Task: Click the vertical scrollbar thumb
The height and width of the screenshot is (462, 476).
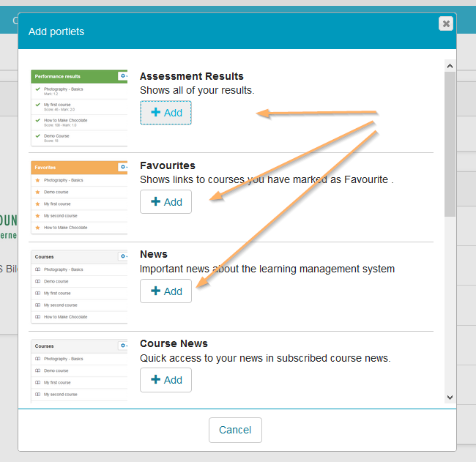Action: click(450, 143)
